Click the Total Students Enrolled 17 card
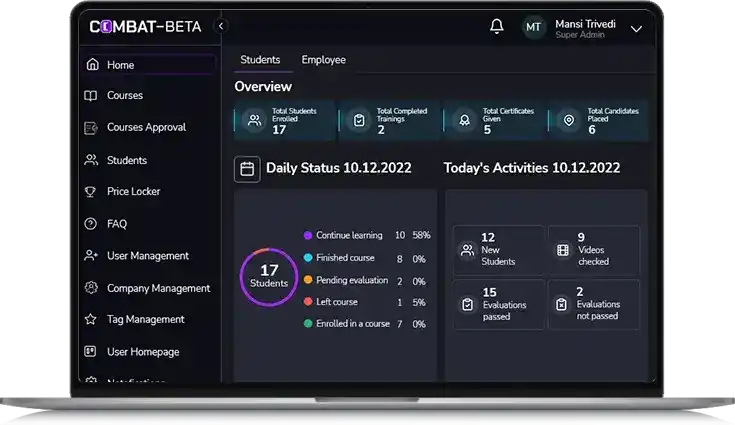735x425 pixels. (285, 121)
